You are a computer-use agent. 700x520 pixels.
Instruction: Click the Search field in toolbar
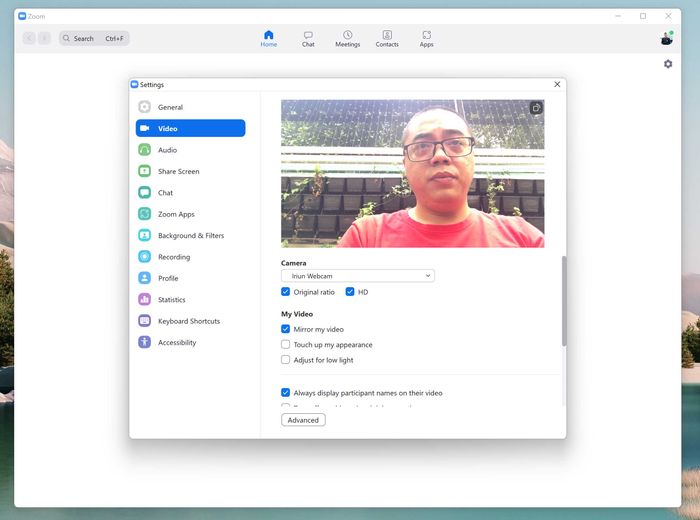tap(94, 38)
